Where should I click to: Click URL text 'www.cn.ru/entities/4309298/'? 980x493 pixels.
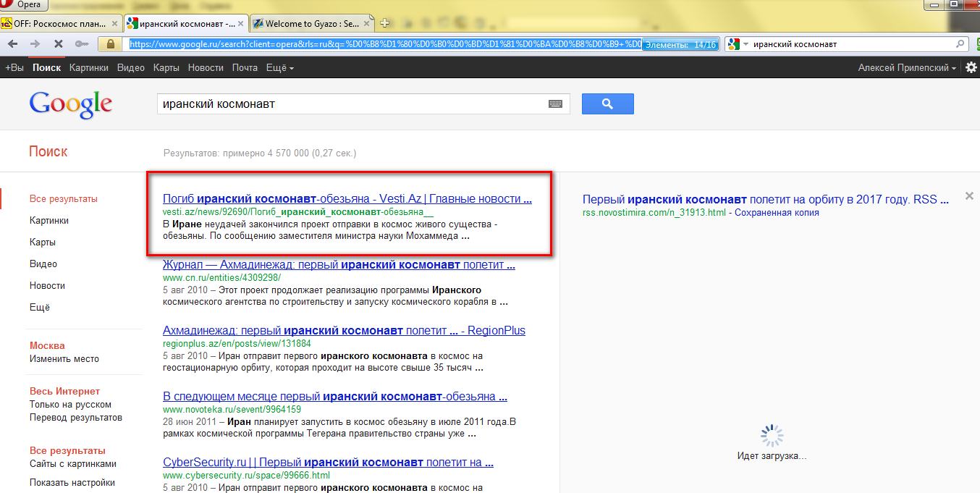click(x=221, y=278)
